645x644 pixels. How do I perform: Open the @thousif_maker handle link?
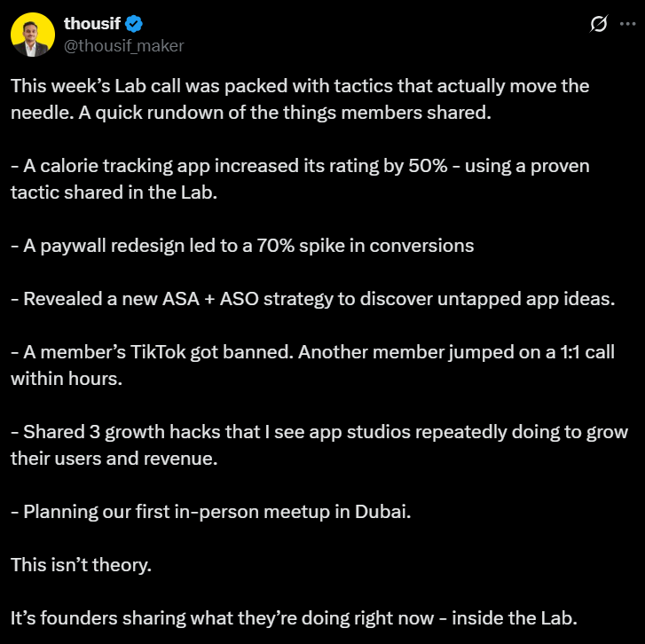pyautogui.click(x=124, y=45)
